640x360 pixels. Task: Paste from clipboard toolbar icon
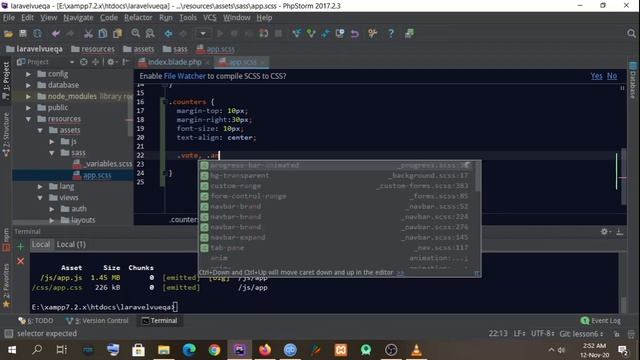coord(118,33)
